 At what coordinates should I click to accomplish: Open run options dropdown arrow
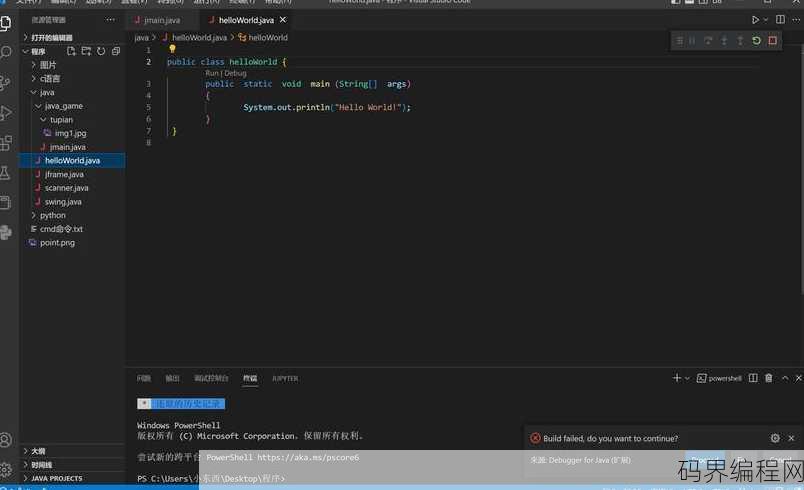766,20
